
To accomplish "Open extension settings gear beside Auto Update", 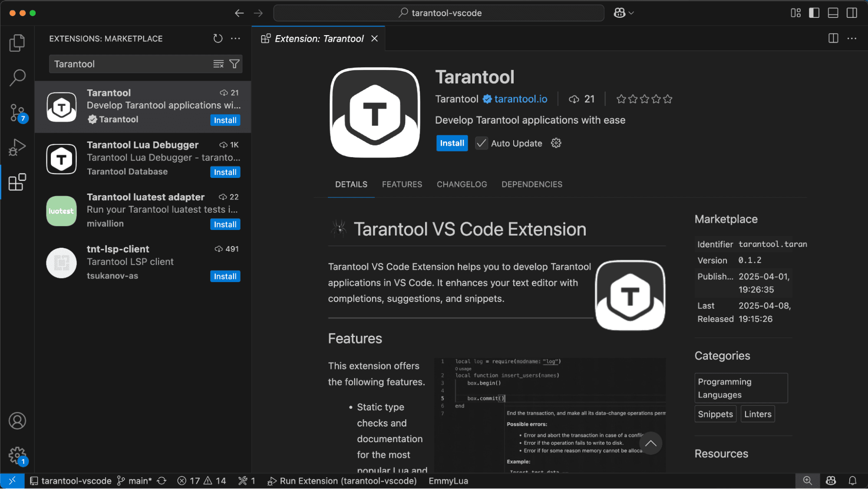I will click(556, 143).
